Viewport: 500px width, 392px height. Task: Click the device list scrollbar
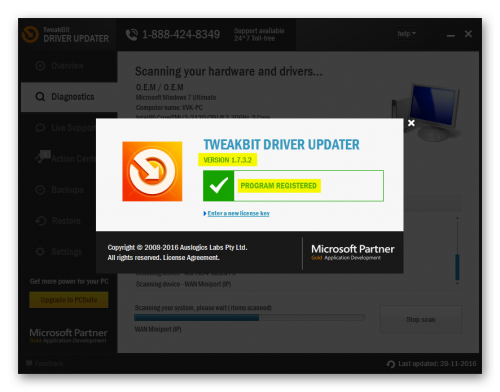[457, 251]
